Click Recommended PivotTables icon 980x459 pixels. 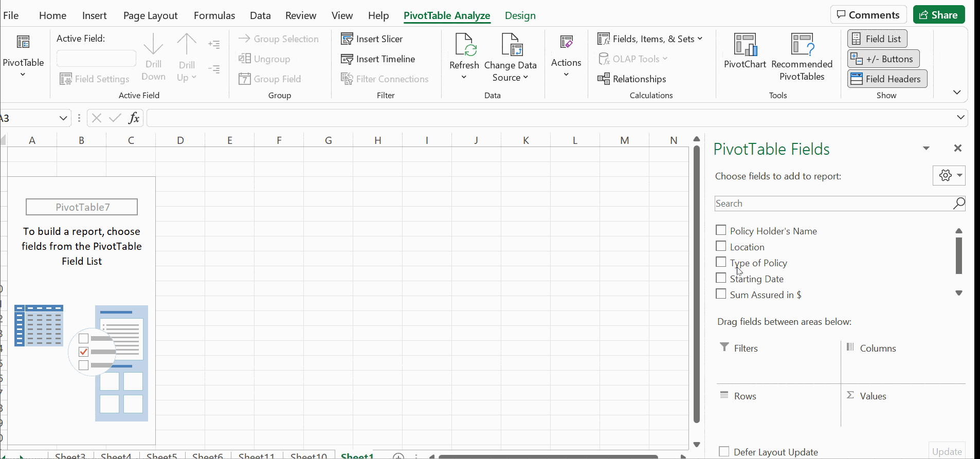point(802,45)
